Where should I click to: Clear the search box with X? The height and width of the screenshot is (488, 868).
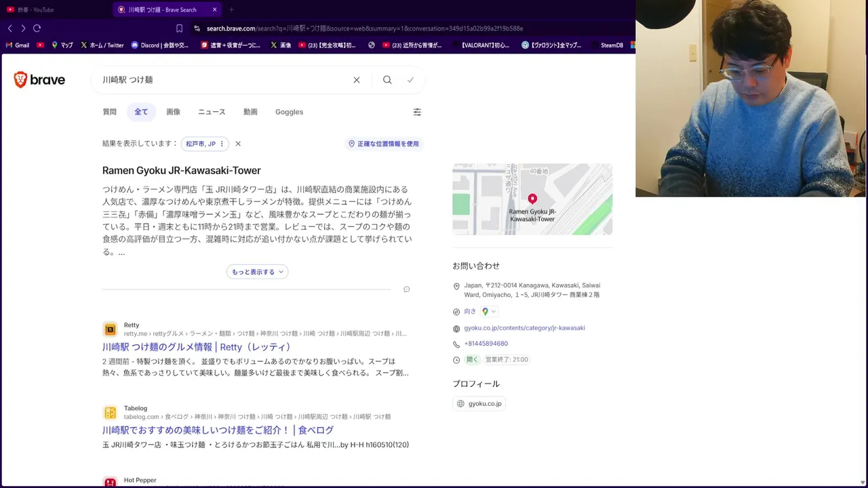[x=357, y=80]
